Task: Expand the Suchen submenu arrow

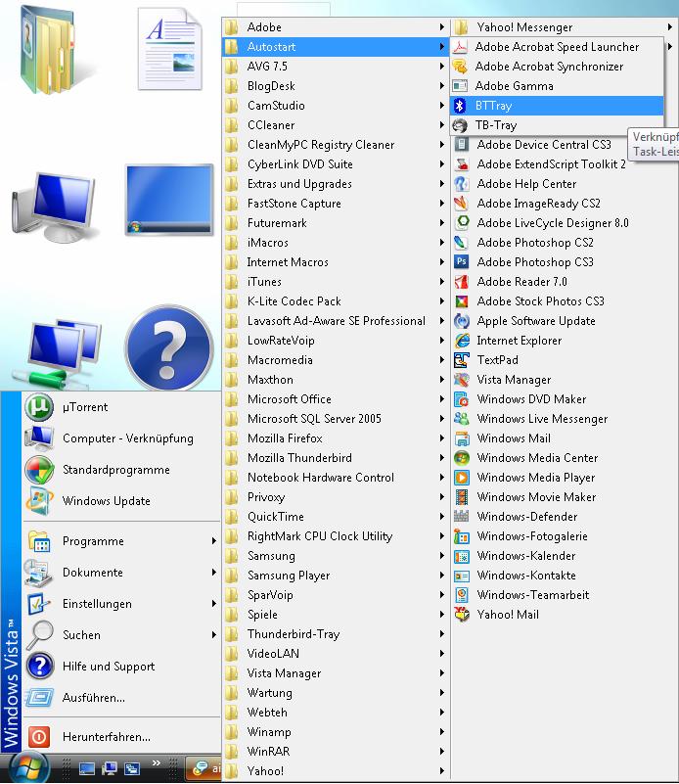Action: [214, 635]
